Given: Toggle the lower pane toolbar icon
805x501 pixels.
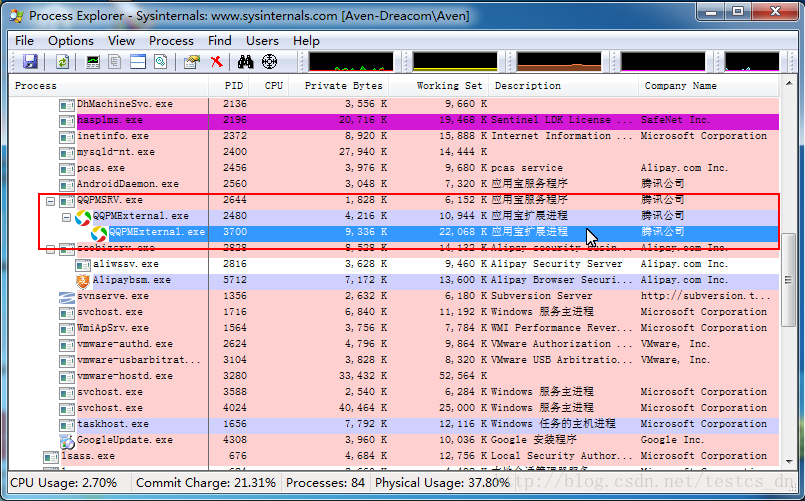Looking at the screenshot, I should 138,62.
